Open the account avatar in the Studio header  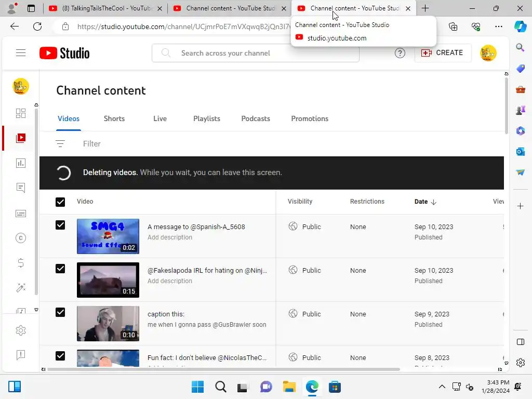click(x=488, y=53)
